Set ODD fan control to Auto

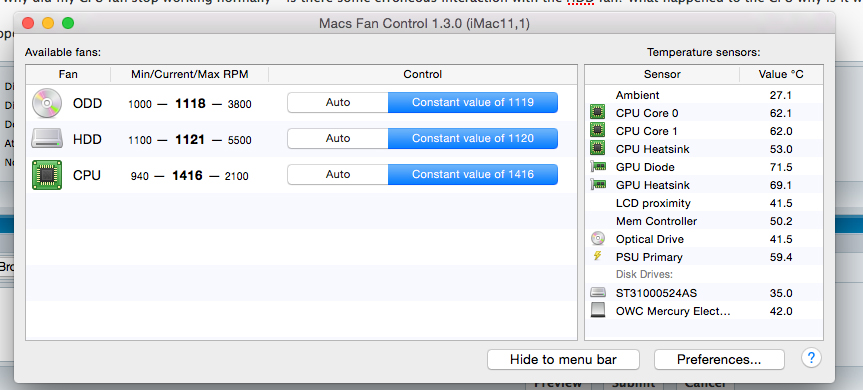[338, 102]
